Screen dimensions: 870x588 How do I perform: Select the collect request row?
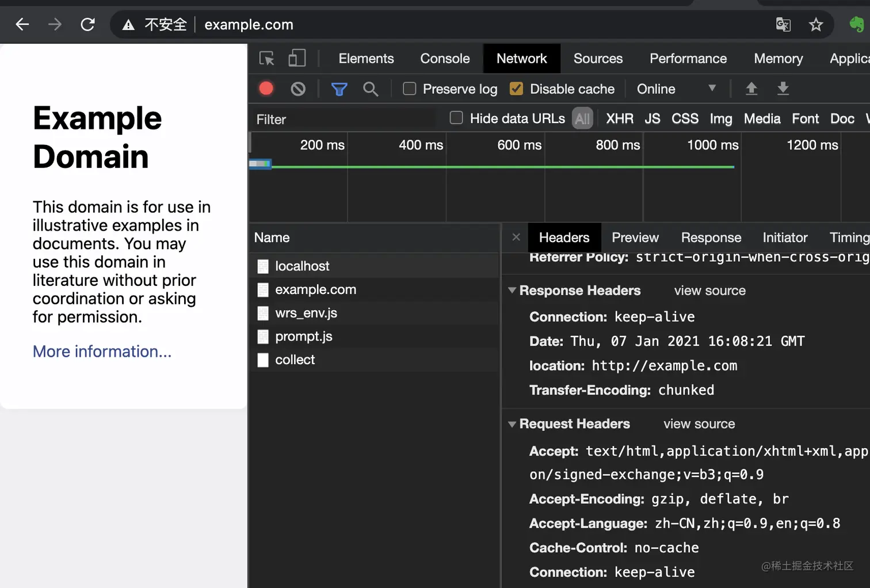[374, 360]
